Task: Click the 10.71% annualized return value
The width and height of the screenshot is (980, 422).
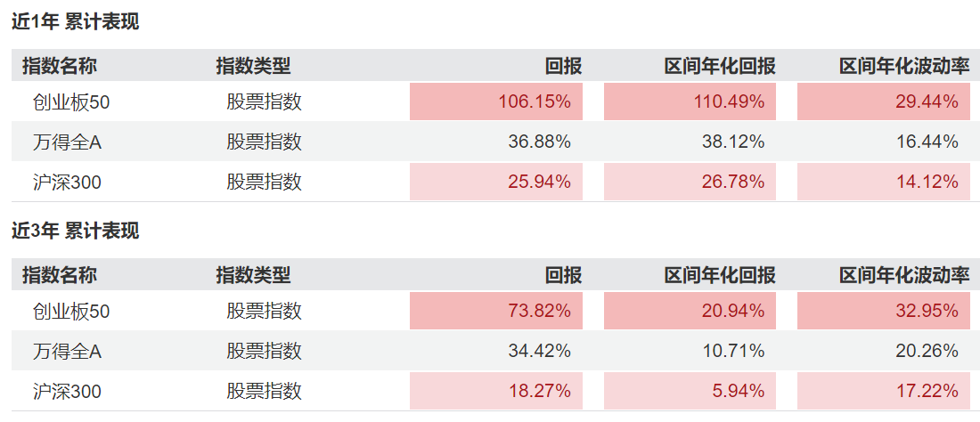Action: coord(733,351)
